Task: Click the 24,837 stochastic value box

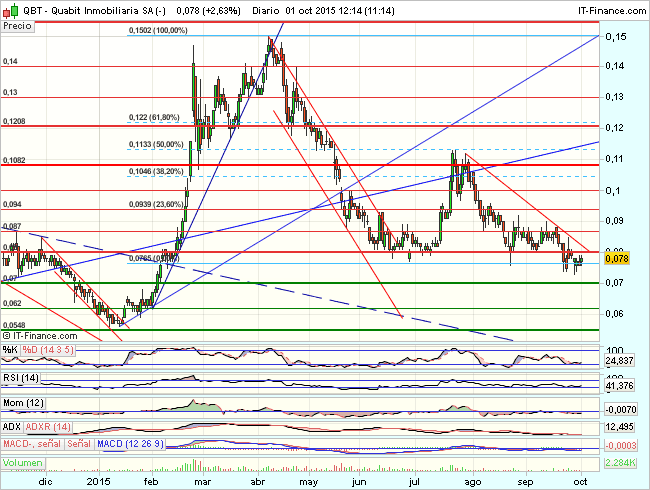Action: coord(619,361)
